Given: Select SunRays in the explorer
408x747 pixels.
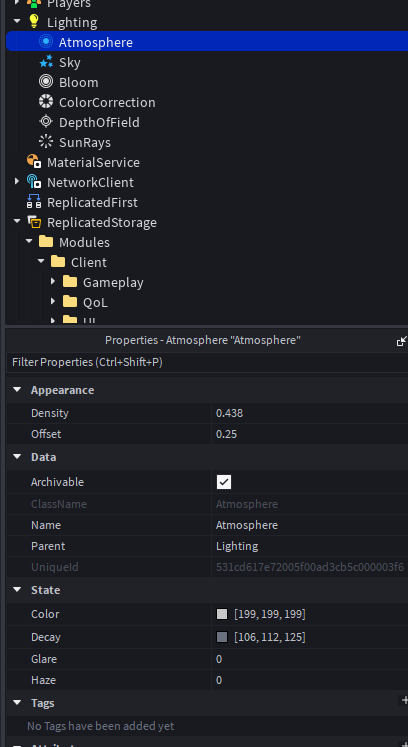Looking at the screenshot, I should (x=85, y=142).
